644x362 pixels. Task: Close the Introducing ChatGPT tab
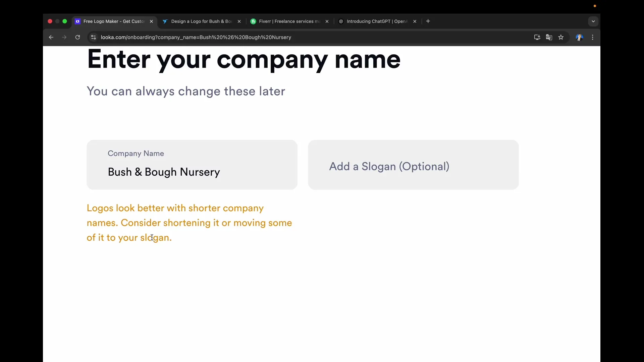tap(415, 21)
